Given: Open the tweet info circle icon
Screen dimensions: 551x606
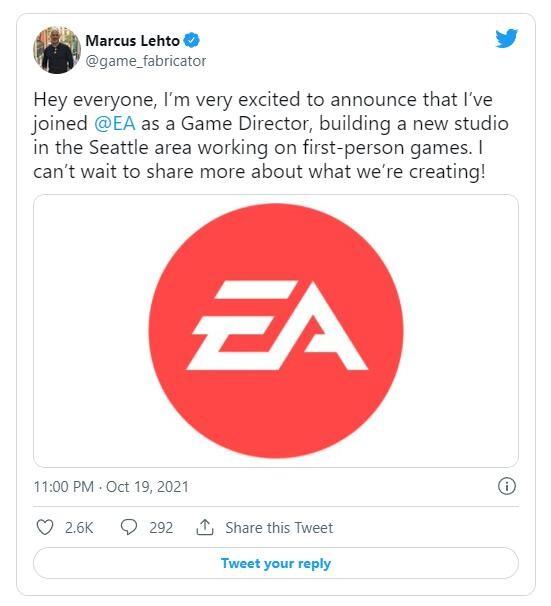Looking at the screenshot, I should pyautogui.click(x=507, y=486).
